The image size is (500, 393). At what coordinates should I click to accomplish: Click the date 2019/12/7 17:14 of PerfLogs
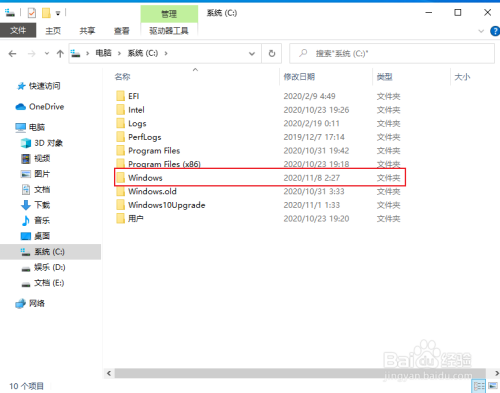click(314, 137)
